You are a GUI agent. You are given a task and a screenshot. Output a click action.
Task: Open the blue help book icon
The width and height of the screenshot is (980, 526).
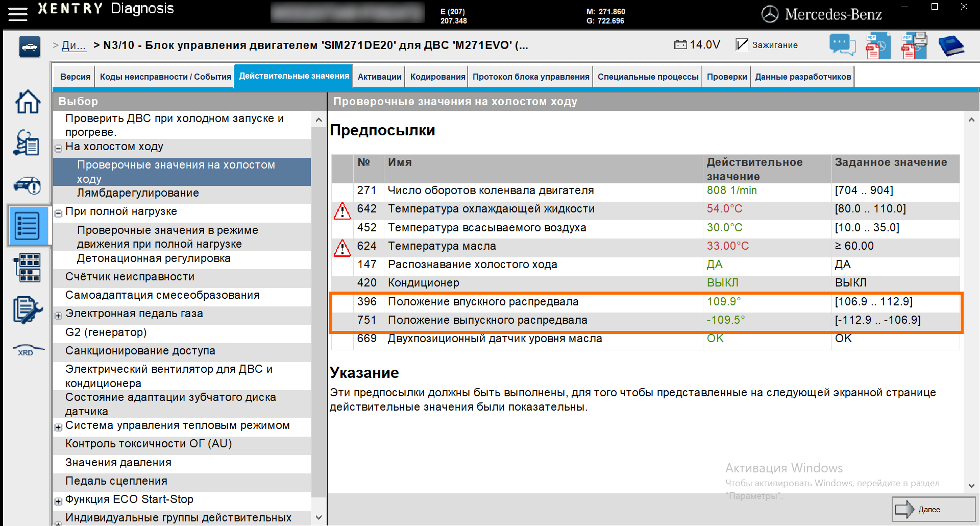951,45
